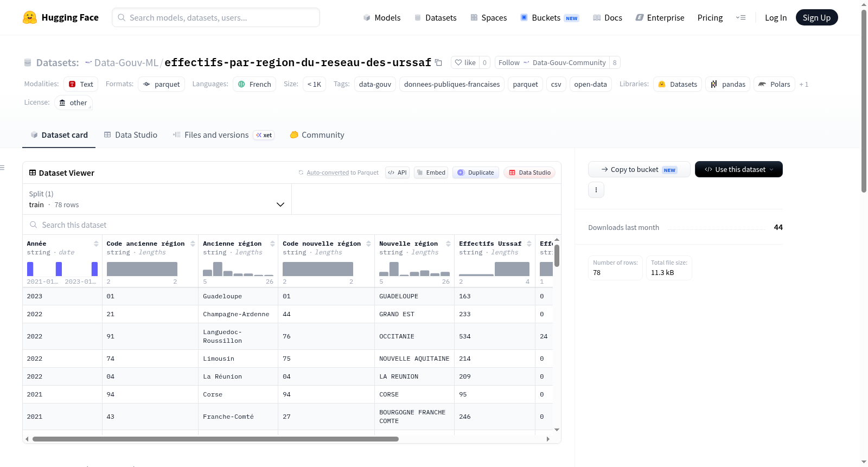This screenshot has width=868, height=467.
Task: Sort the Année column using sort arrows
Action: tap(96, 244)
